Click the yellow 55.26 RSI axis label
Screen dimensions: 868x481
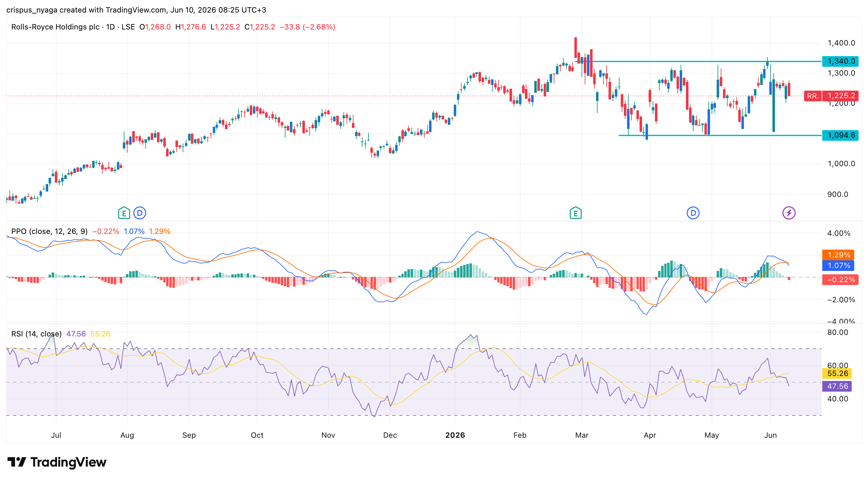[837, 373]
